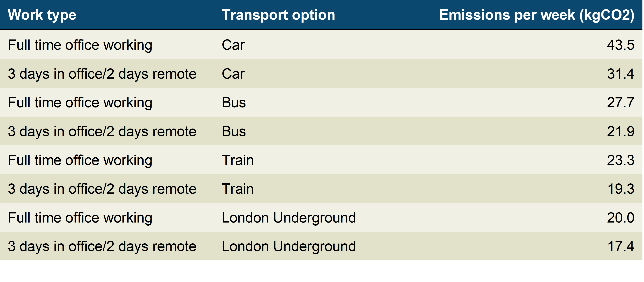
Task: Select the 17.4 emissions cell
Action: coord(620,246)
